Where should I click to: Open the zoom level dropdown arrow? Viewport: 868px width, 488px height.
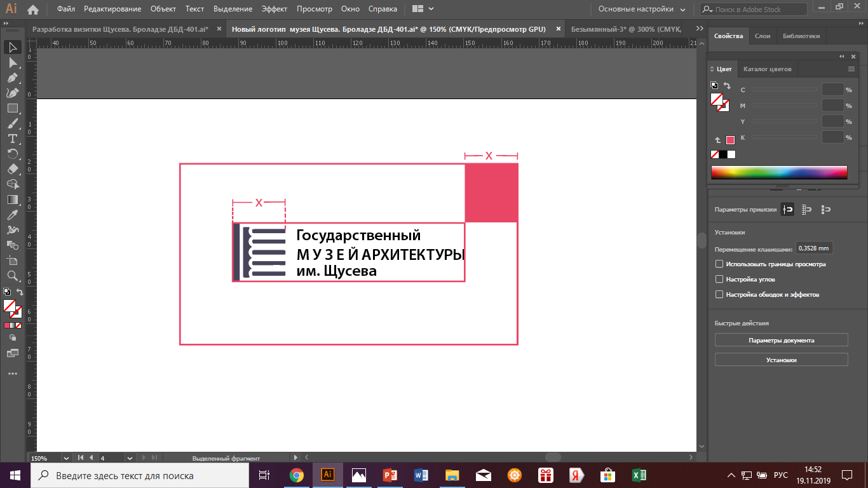point(65,457)
